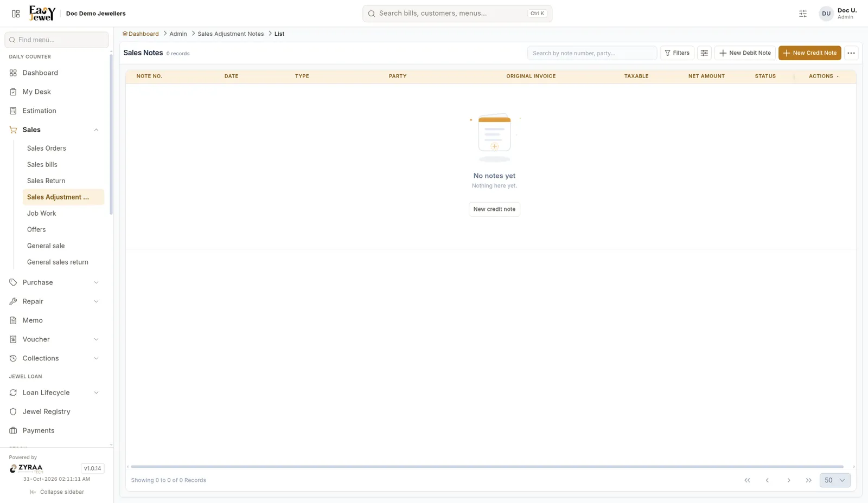Click the horizontal table scrollbar
868x503 pixels.
[487, 467]
